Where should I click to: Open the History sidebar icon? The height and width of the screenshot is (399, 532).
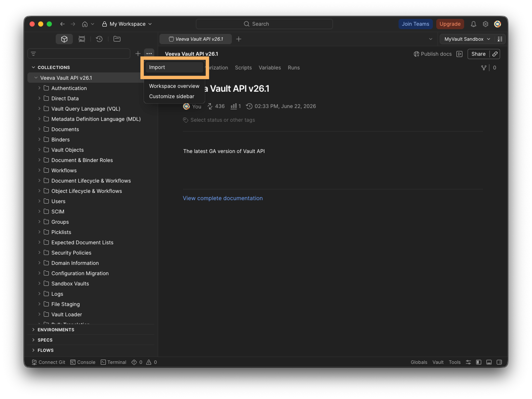click(99, 39)
